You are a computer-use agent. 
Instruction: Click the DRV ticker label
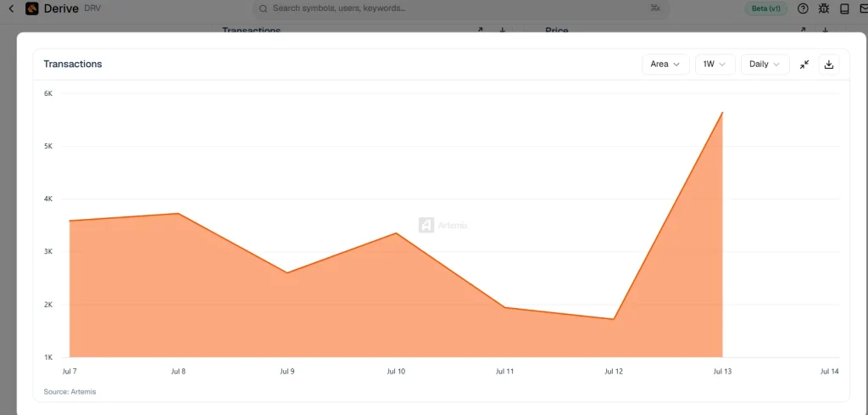(x=92, y=8)
